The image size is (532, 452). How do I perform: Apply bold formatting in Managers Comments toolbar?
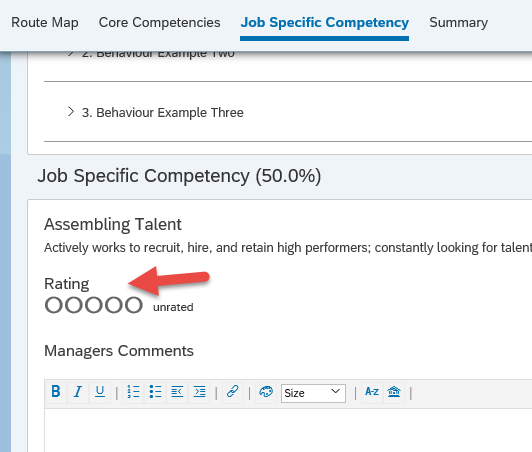[x=56, y=392]
